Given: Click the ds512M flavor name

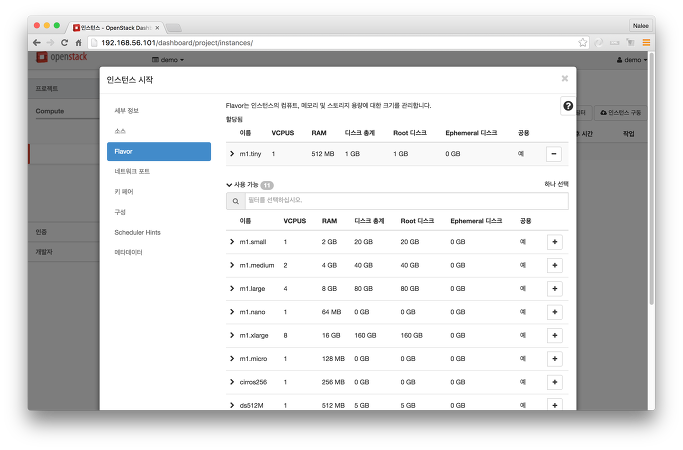Looking at the screenshot, I should [x=251, y=405].
